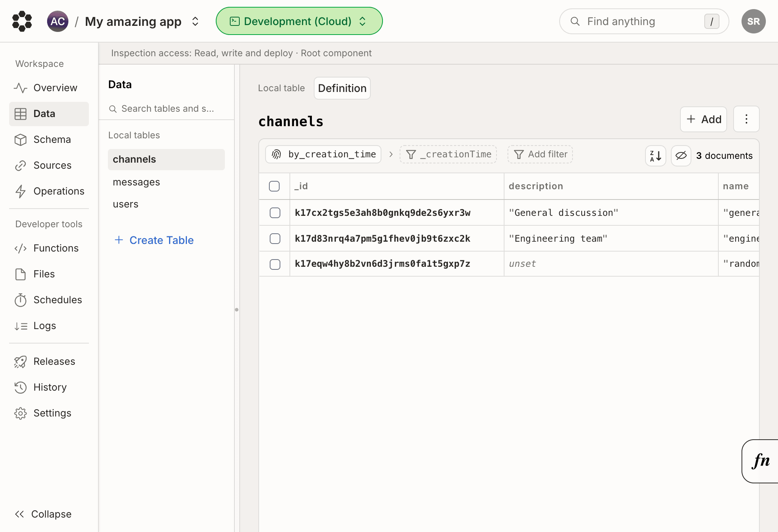Screen dimensions: 778x532
Task: Focus the Search tables input
Action: click(x=166, y=109)
